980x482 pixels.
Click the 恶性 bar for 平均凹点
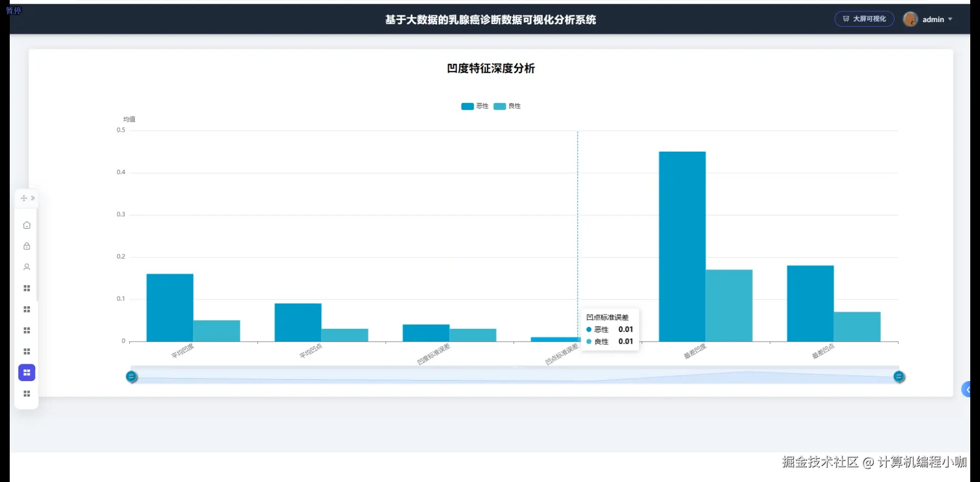pyautogui.click(x=298, y=323)
